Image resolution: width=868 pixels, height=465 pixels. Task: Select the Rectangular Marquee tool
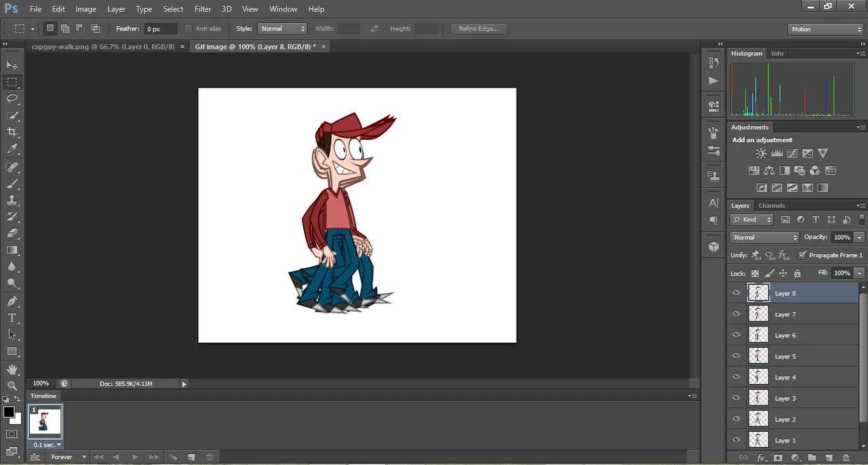(12, 82)
